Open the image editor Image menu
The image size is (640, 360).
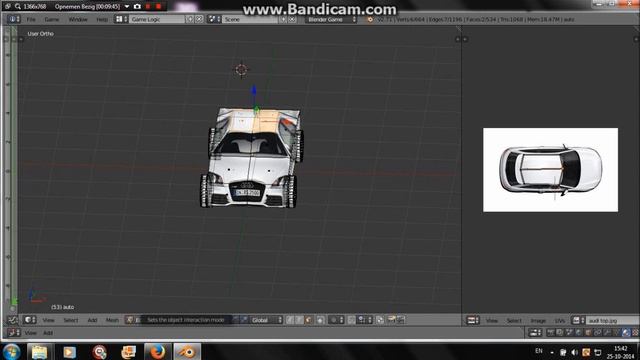coord(538,321)
